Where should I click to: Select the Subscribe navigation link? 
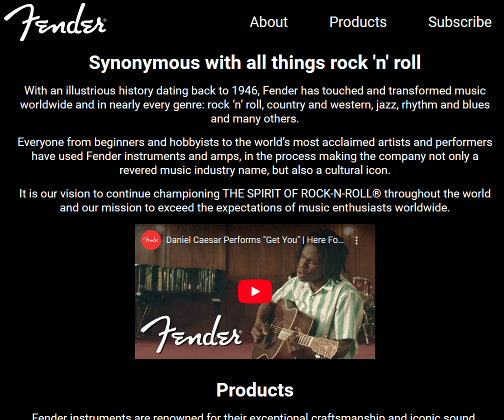pos(459,22)
